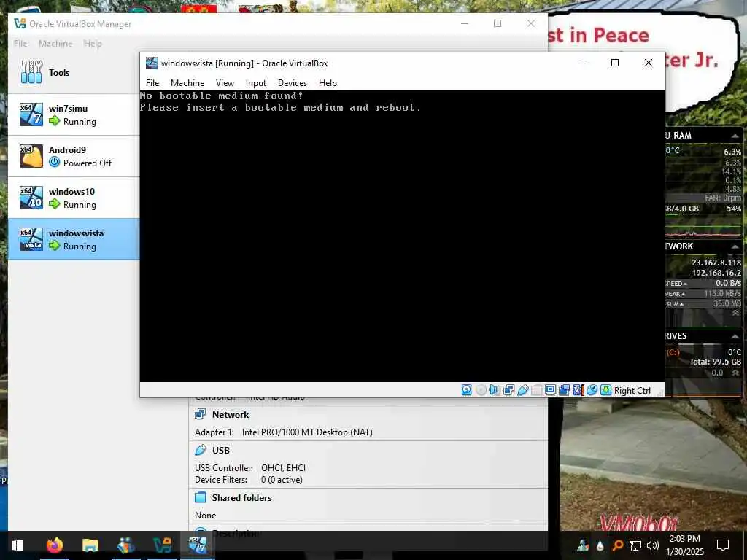Click double chevron under network SUM row
The image size is (747, 560).
[x=735, y=314]
